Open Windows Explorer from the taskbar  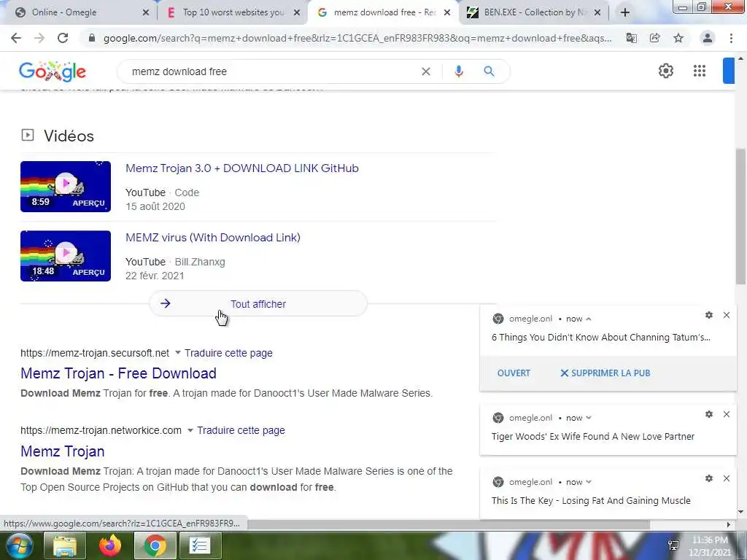pyautogui.click(x=65, y=545)
